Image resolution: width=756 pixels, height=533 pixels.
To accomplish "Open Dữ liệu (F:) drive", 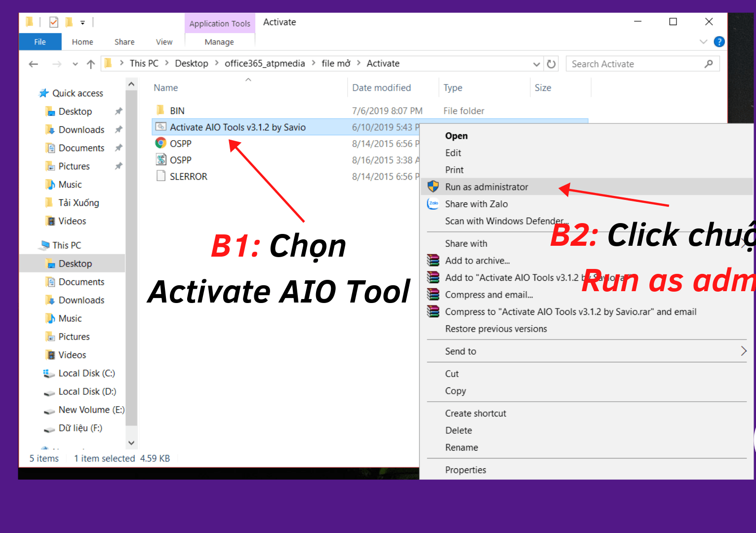I will pyautogui.click(x=80, y=428).
